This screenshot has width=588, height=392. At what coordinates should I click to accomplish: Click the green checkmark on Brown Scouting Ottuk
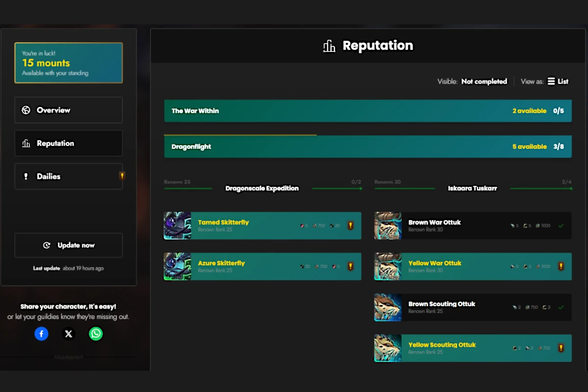click(x=561, y=307)
